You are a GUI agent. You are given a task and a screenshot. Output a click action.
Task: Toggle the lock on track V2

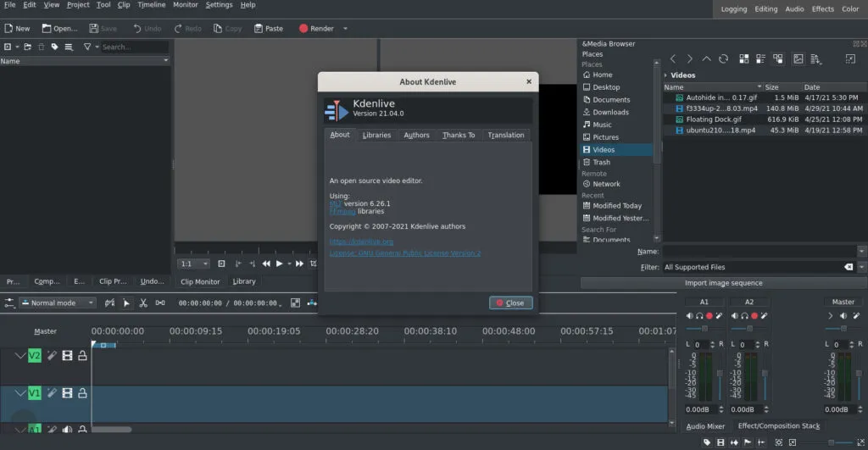point(82,356)
